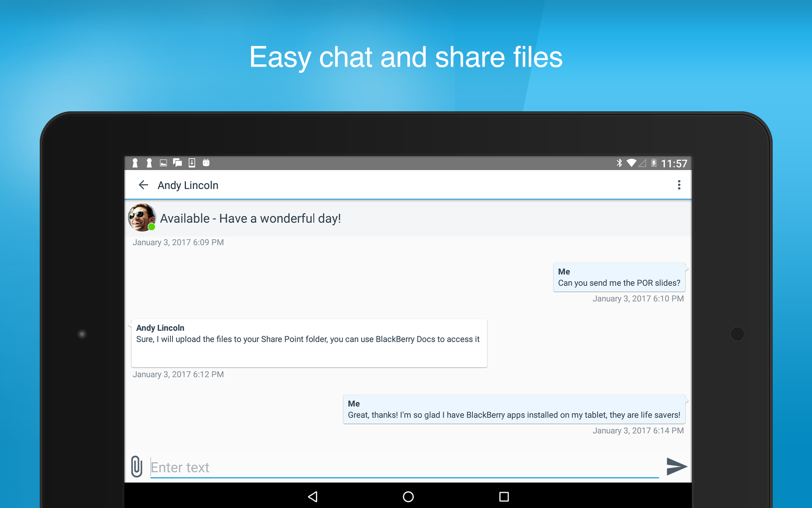Tap the messages notification icon in status bar
Viewport: 812px width, 508px height.
[x=178, y=163]
